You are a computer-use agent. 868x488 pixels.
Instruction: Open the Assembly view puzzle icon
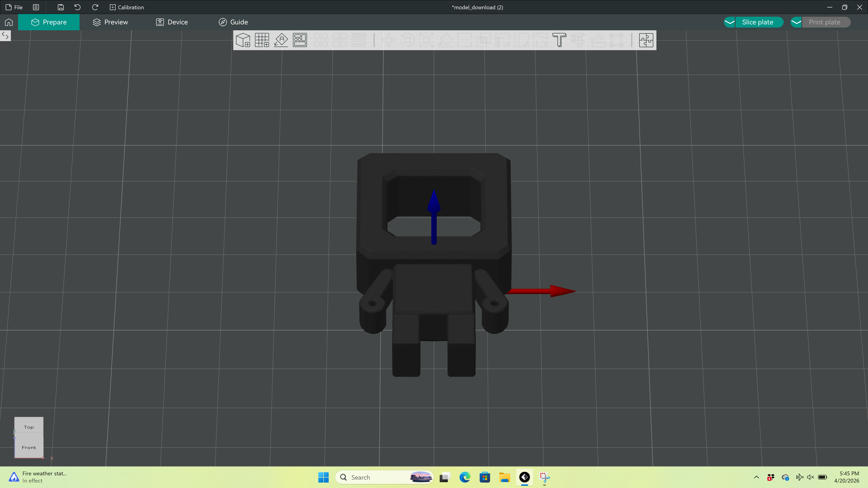[x=646, y=40]
